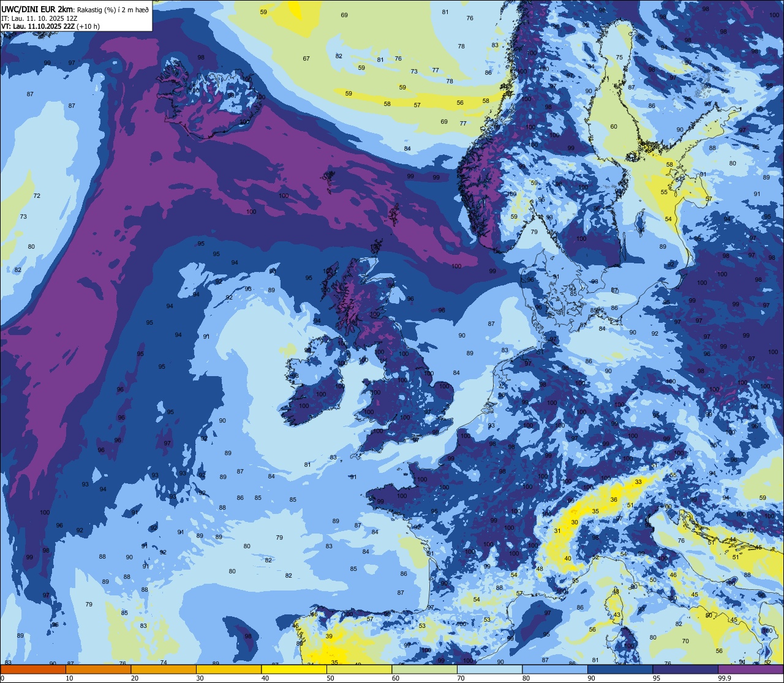Viewport: 784px width, 683px height.
Task: Choose the 80–90 light blue legend swatch
Action: [555, 670]
